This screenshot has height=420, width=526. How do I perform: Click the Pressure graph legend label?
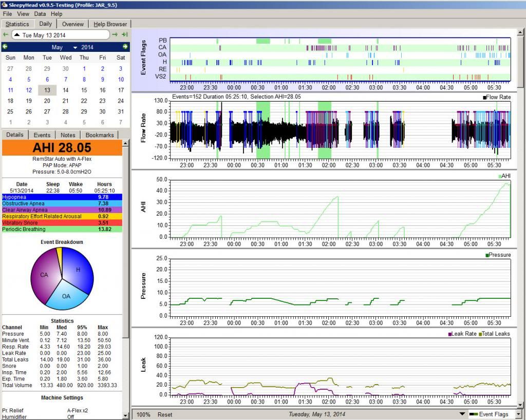(498, 255)
